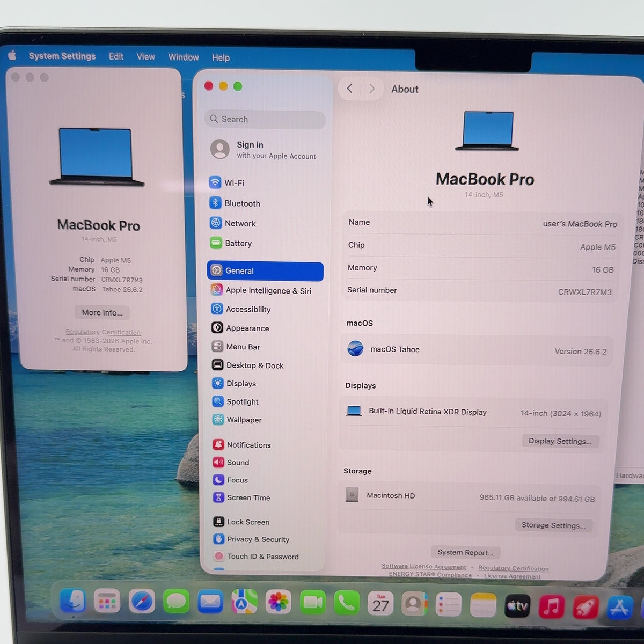644x644 pixels.
Task: Select Bluetooth in the sidebar
Action: [x=235, y=203]
